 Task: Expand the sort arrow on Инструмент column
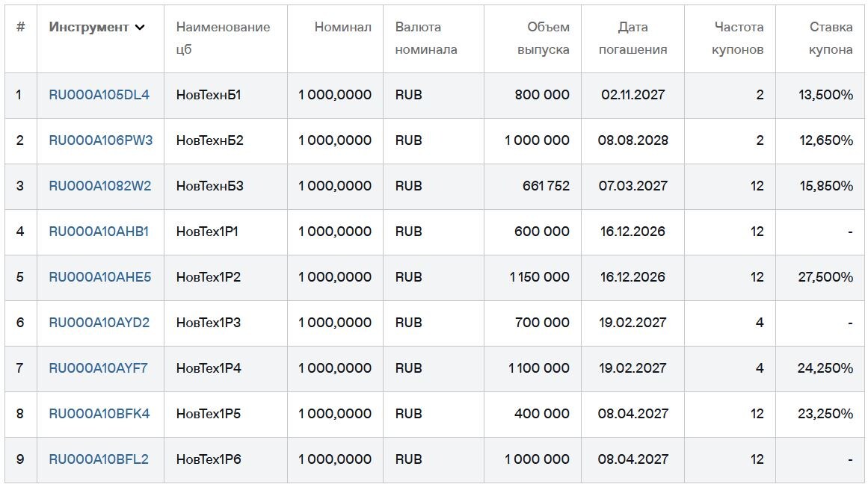(x=140, y=27)
